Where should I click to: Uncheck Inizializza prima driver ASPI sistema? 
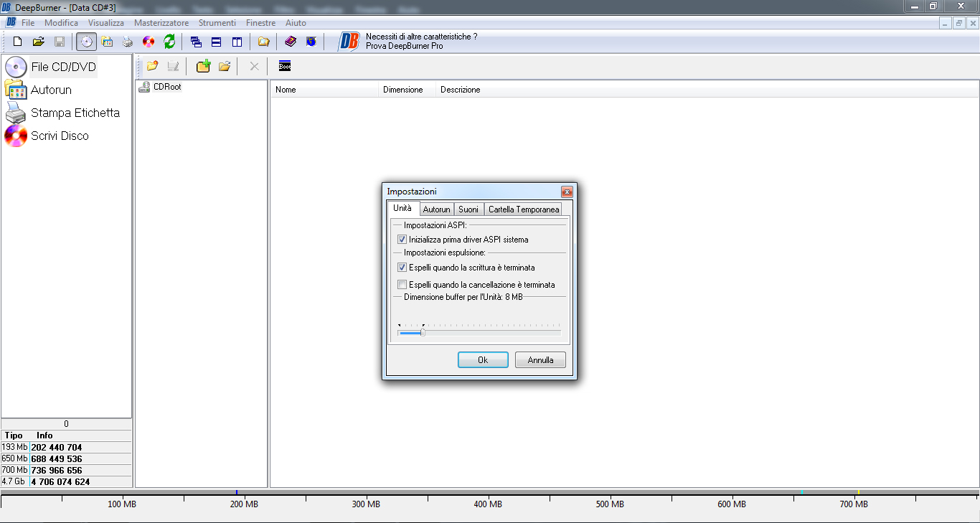coord(402,240)
